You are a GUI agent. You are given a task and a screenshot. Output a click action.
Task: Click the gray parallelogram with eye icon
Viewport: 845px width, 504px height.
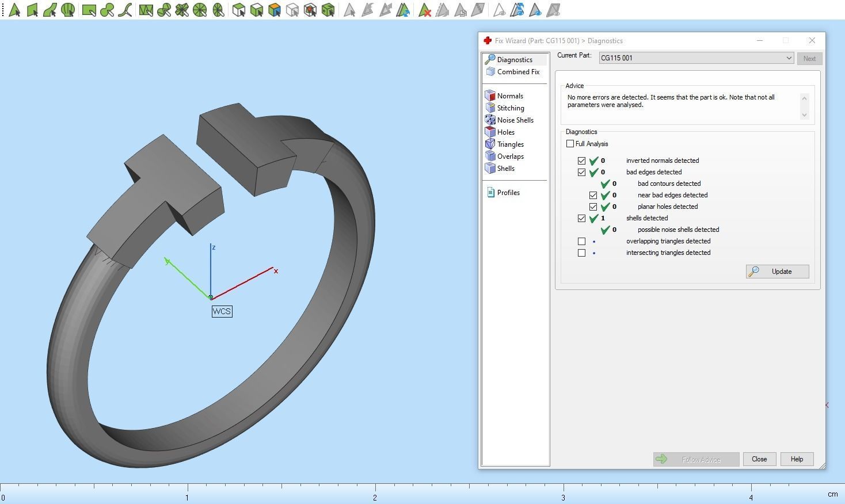(x=553, y=10)
